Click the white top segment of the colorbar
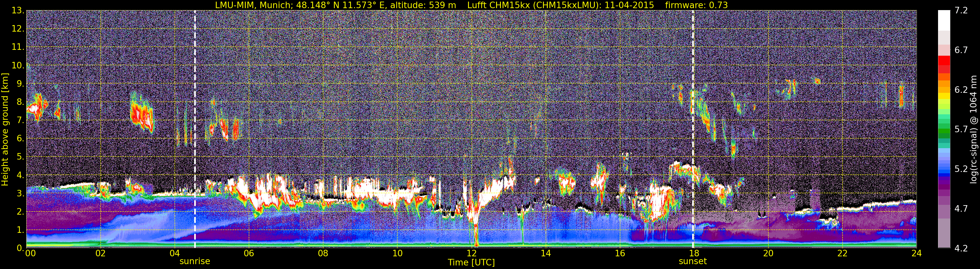 tap(944, 20)
